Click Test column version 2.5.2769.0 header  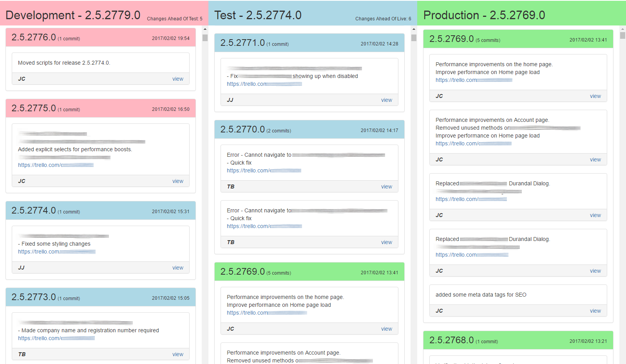(x=309, y=272)
